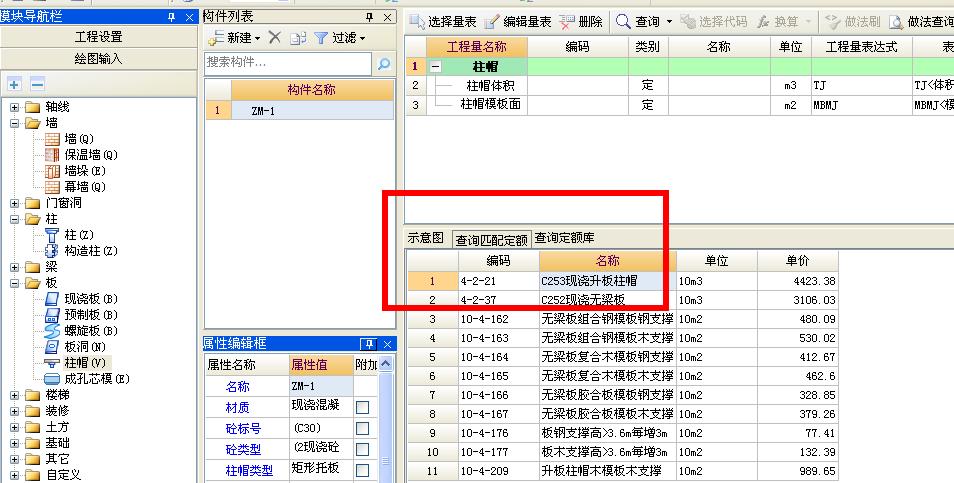Switch to the 示意图 tab
Screen dimensions: 954x483
click(x=425, y=238)
